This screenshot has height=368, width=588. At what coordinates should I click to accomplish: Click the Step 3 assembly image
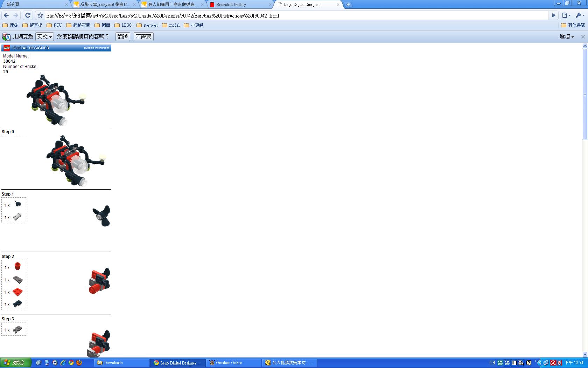point(99,343)
